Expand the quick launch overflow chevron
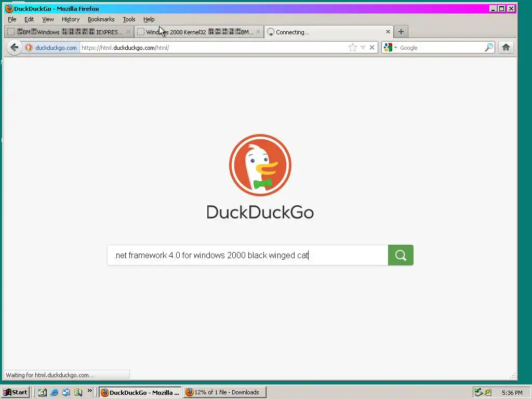The height and width of the screenshot is (399, 532). (x=89, y=391)
